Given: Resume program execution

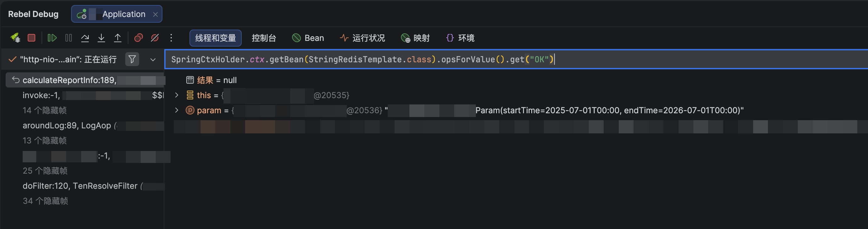Looking at the screenshot, I should click(x=52, y=38).
